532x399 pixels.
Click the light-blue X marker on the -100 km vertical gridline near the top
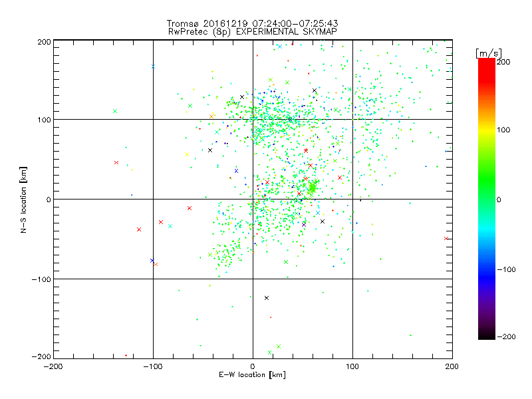pos(153,66)
